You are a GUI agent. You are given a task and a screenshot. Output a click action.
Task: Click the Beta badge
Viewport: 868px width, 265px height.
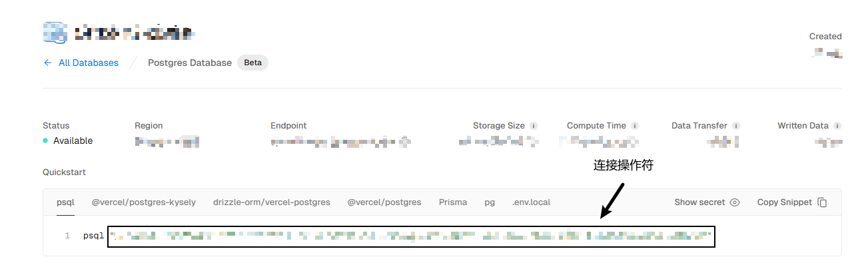tap(253, 63)
